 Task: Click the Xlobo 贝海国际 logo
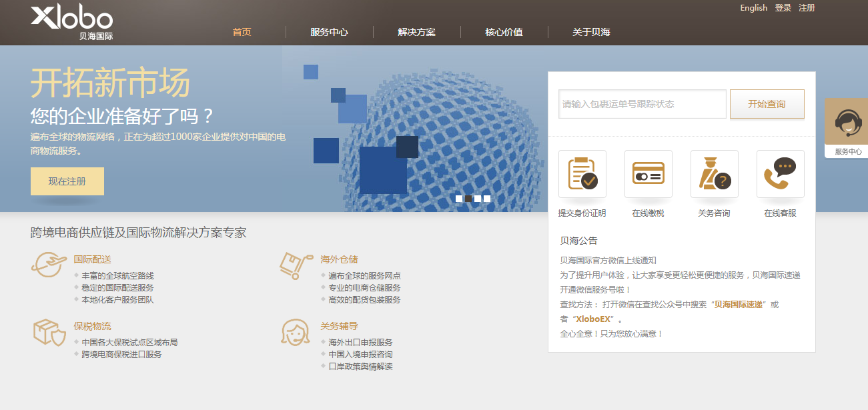(x=72, y=21)
